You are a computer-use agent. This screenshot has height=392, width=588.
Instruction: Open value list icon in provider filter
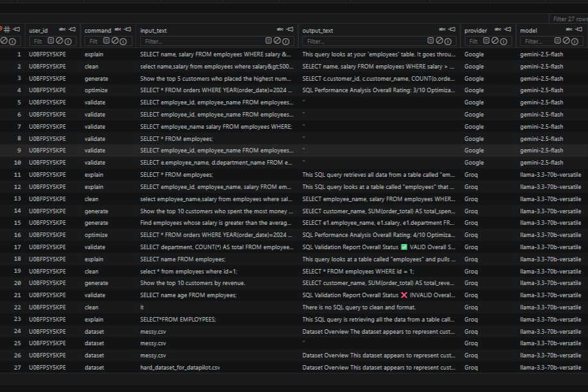tap(486, 40)
